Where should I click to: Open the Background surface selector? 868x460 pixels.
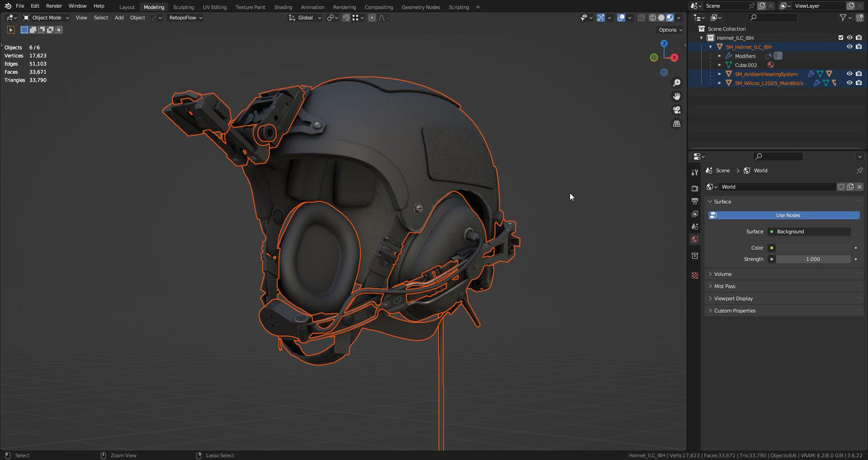(x=810, y=232)
